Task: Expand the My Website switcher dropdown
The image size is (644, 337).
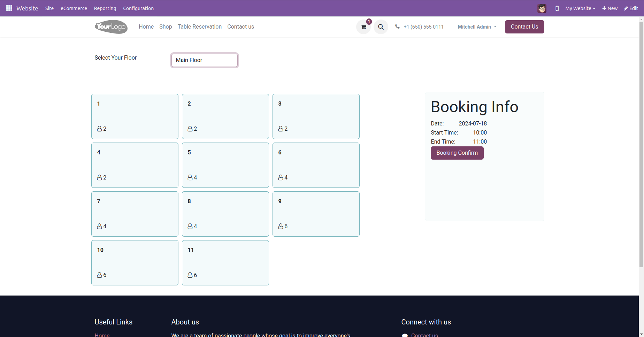Action: click(x=580, y=8)
